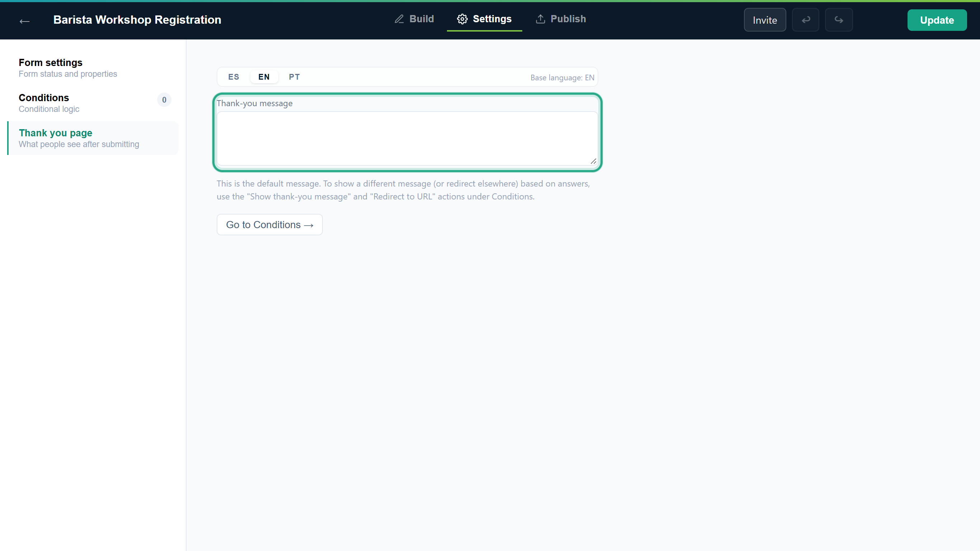Select the EN language tab

[x=264, y=77]
